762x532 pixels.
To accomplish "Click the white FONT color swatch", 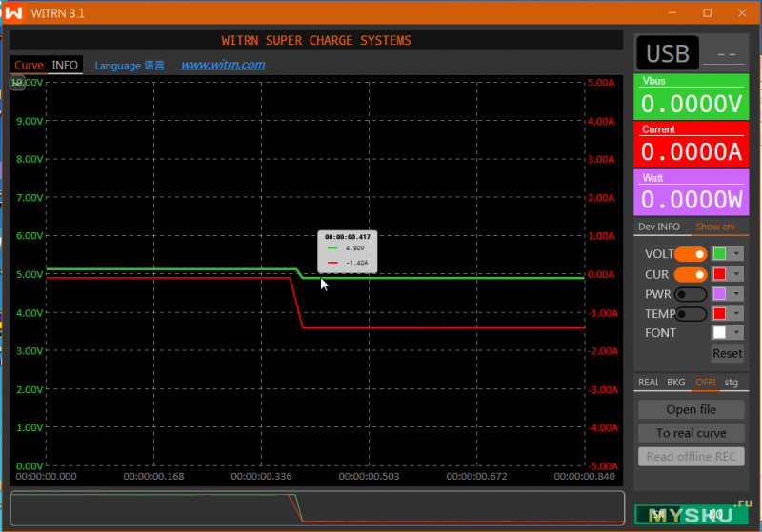I will tap(720, 332).
